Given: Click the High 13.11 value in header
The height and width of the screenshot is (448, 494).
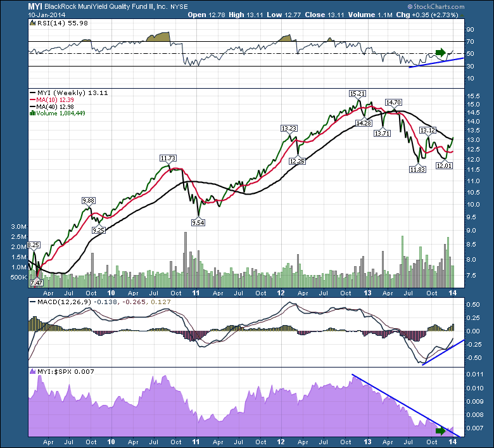Looking at the screenshot, I should (246, 15).
